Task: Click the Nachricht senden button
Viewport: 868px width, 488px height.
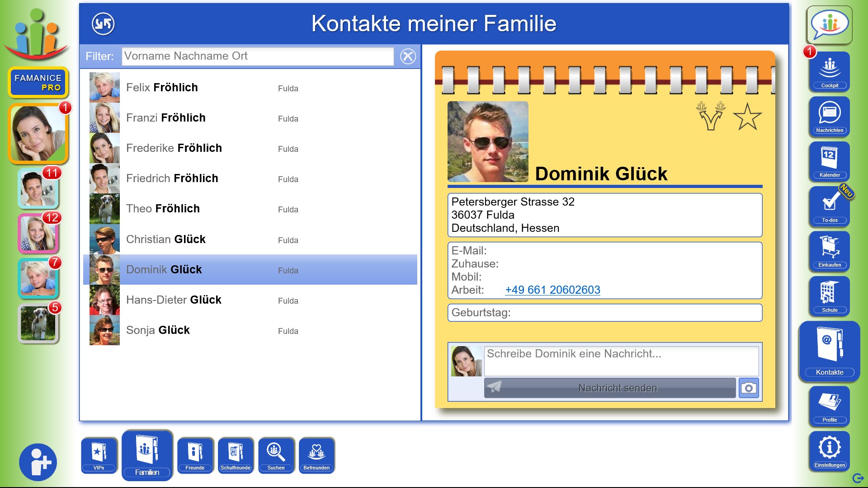Action: pos(609,388)
